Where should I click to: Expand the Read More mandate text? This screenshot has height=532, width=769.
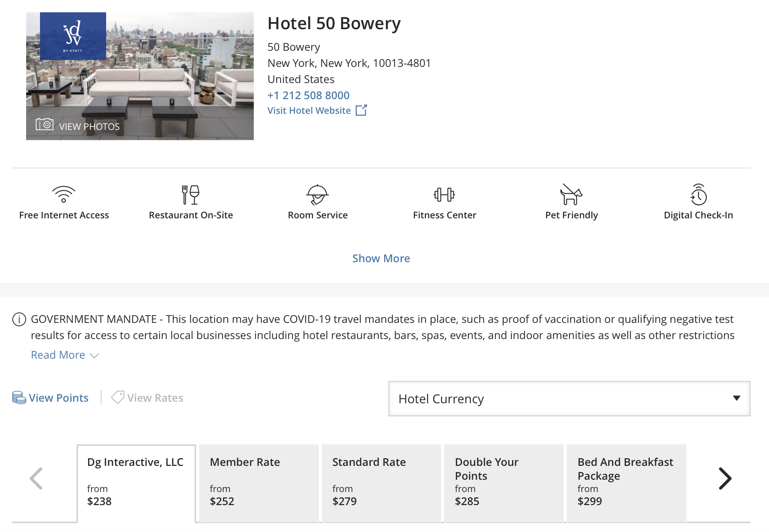[x=65, y=355]
